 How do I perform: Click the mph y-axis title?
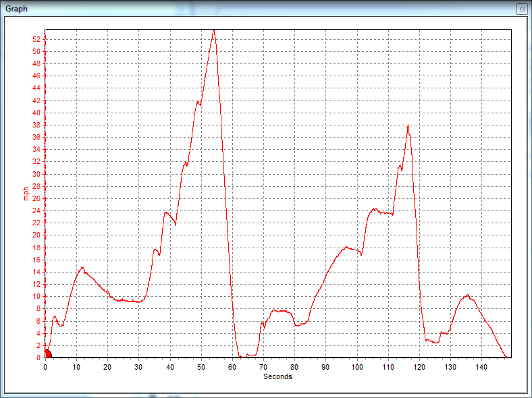(x=26, y=194)
